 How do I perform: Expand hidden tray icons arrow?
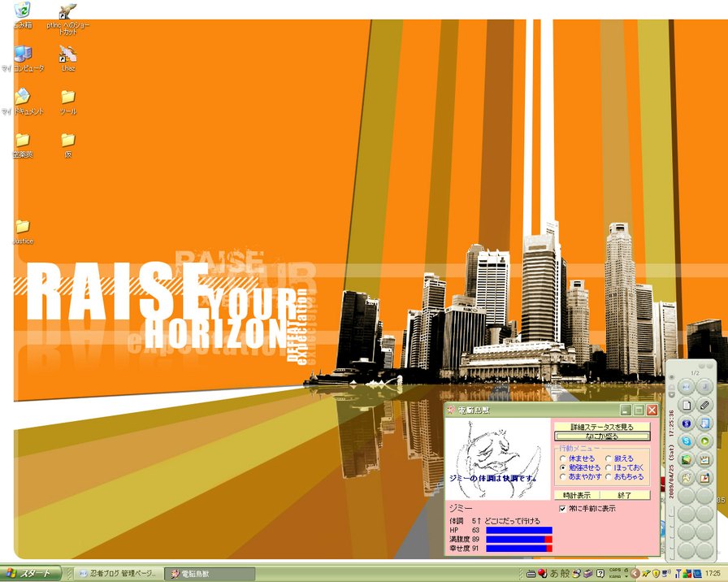click(635, 574)
